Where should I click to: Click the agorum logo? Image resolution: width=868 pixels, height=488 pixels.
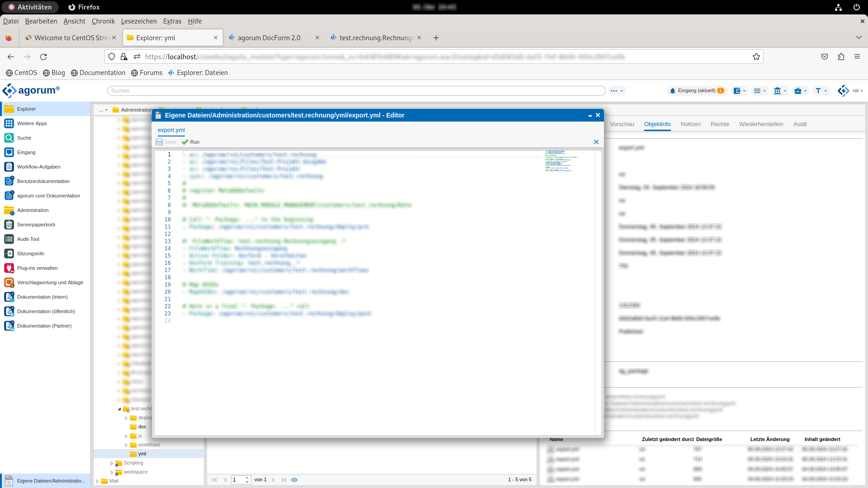point(31,90)
